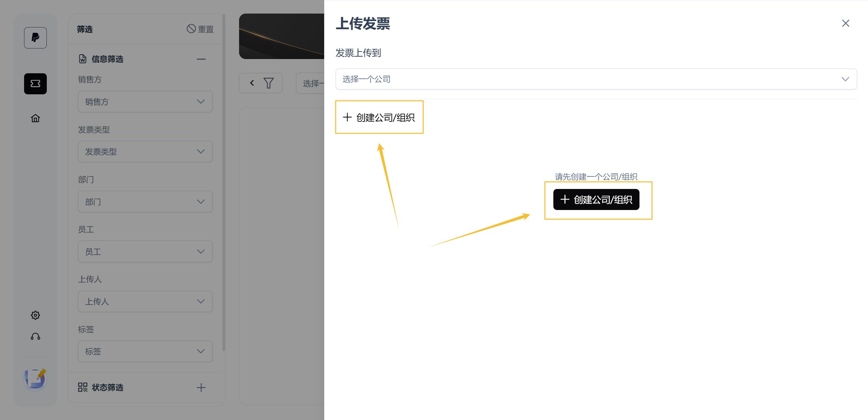Open the headset support icon

[x=35, y=336]
